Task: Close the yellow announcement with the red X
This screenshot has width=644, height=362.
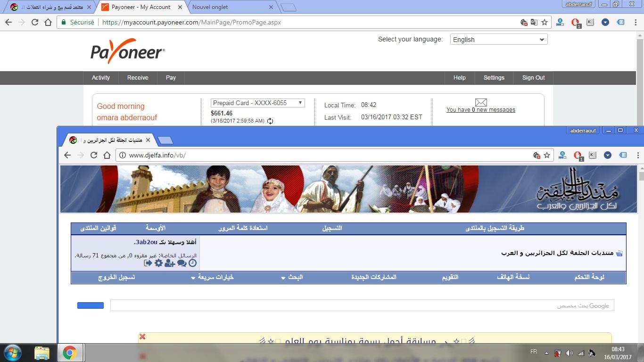Action: (142, 337)
